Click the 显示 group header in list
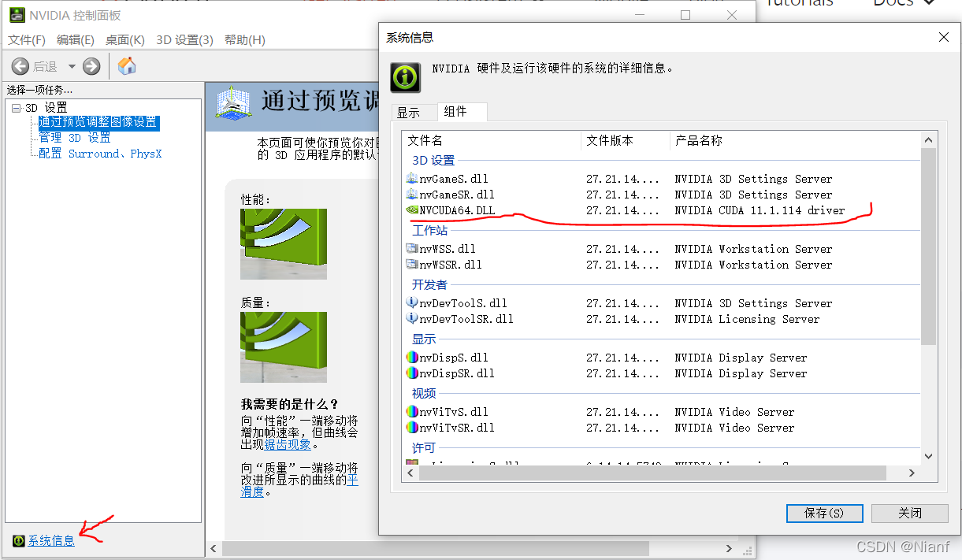This screenshot has width=962, height=560. [424, 339]
